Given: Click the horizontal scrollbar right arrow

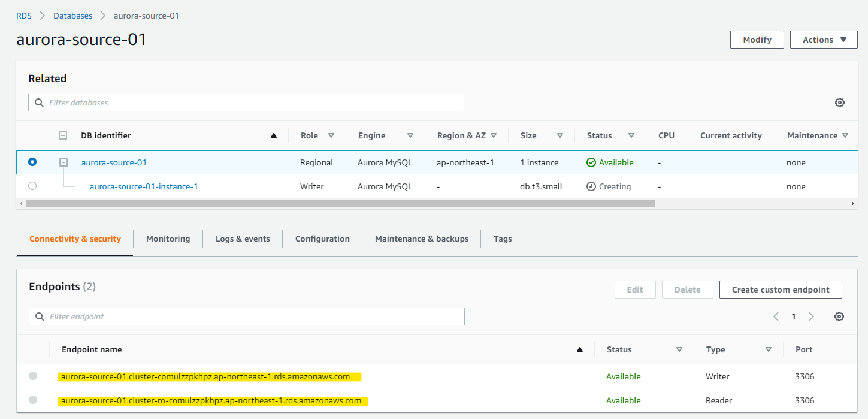Looking at the screenshot, I should [853, 204].
